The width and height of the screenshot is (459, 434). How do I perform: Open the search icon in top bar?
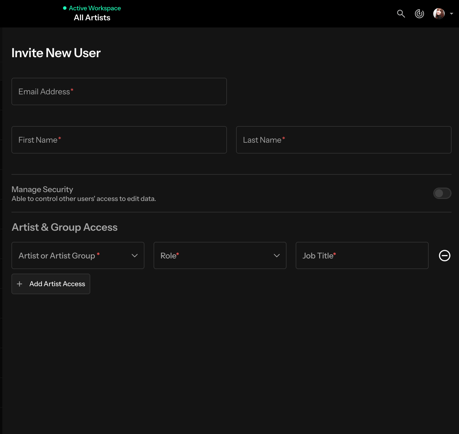click(x=401, y=14)
